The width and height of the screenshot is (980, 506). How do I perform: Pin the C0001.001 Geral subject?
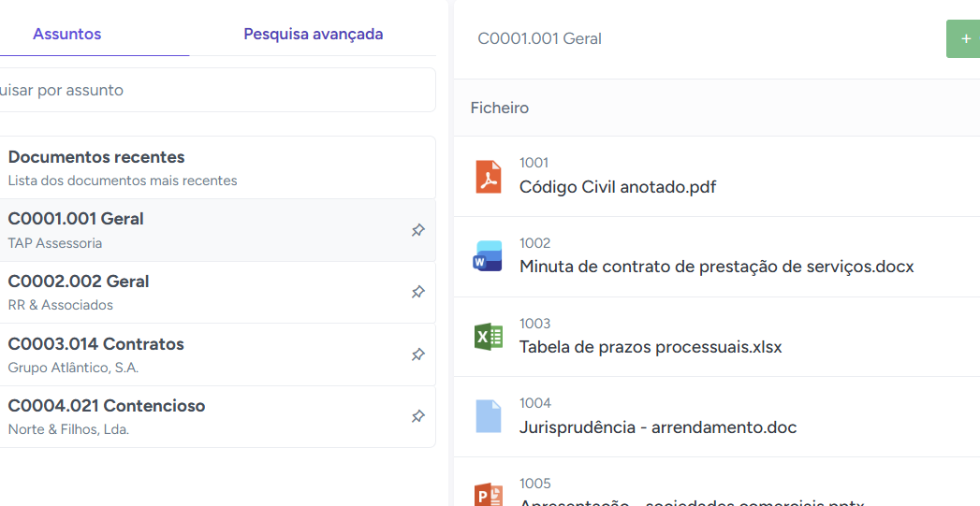418,230
